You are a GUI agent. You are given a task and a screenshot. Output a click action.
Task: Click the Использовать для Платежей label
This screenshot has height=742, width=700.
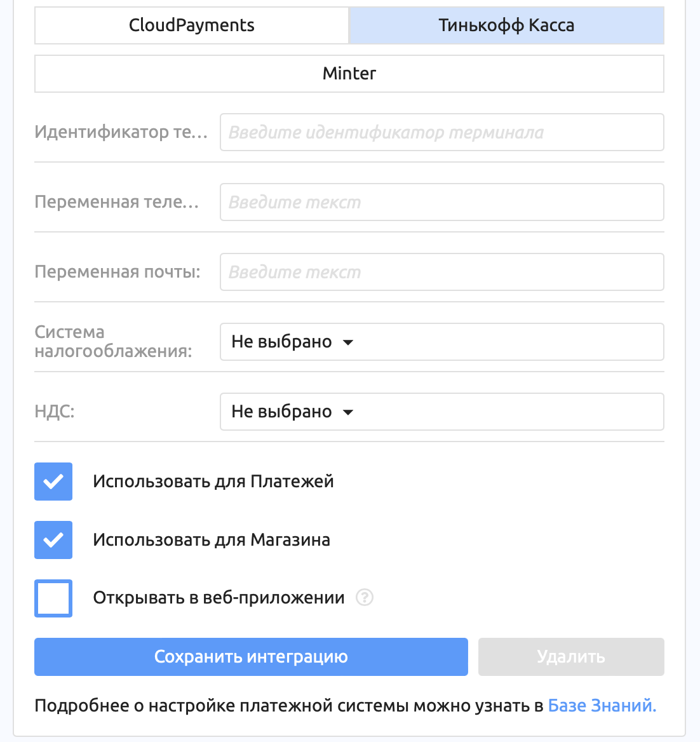tap(213, 482)
